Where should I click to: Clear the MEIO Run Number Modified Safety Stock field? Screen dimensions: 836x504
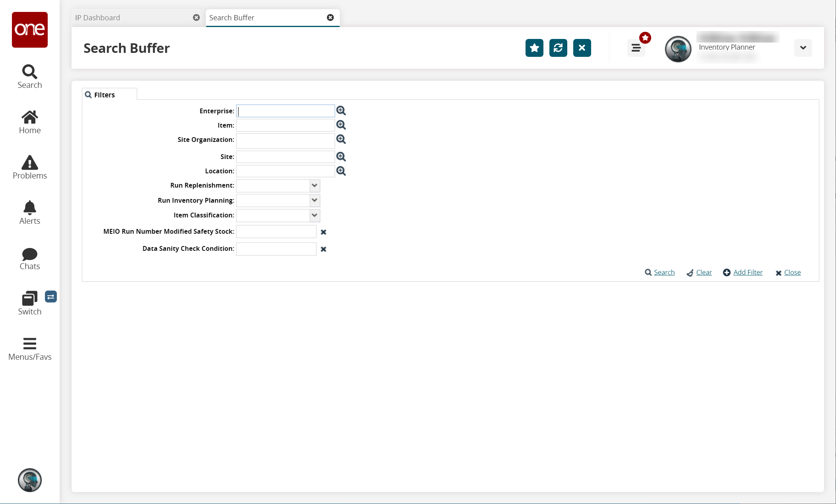pos(323,232)
